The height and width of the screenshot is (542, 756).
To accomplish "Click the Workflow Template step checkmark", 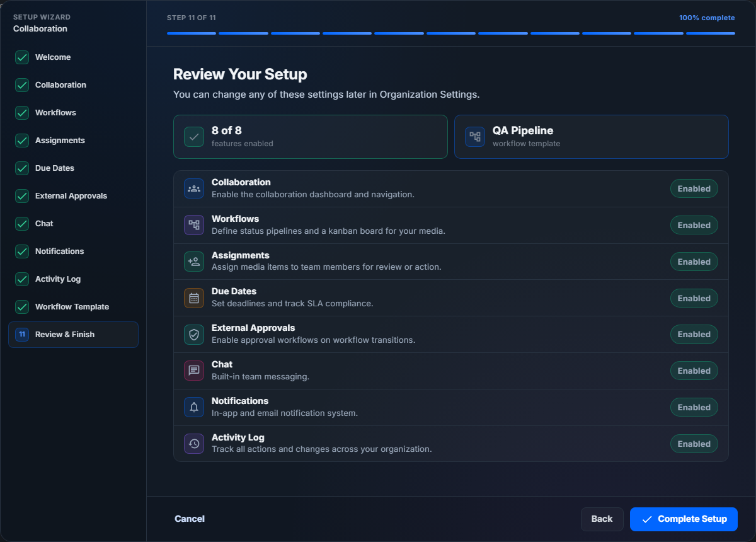I will pos(22,307).
